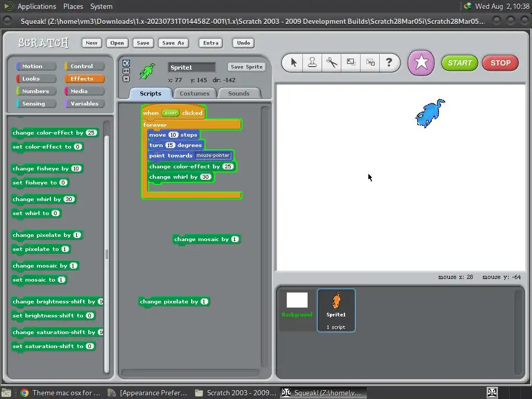Viewport: 532px width, 399px height.
Task: Click the scripts area horizontal scrollbar
Action: (191, 373)
